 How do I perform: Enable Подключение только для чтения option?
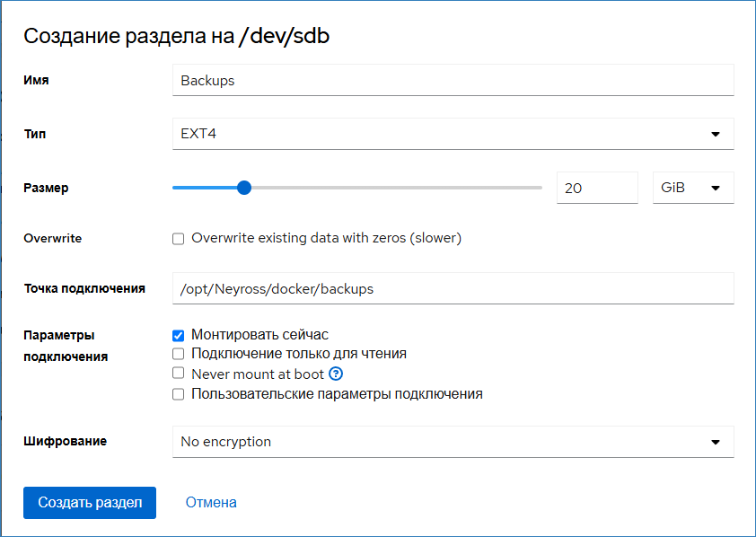pyautogui.click(x=178, y=354)
